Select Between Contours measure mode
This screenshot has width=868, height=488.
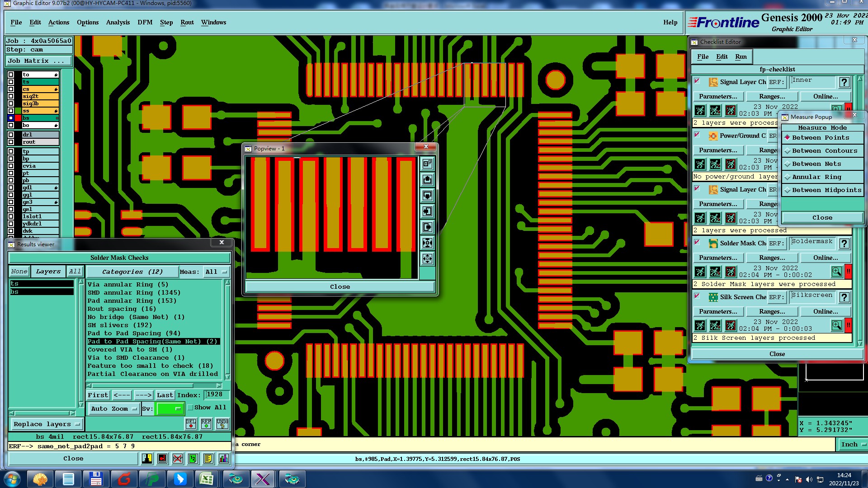coord(824,151)
